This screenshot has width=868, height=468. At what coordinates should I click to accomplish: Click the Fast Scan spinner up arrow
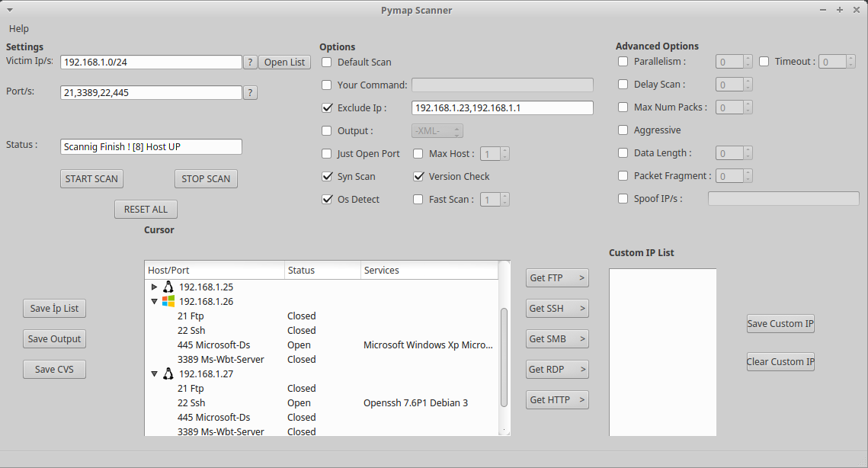coord(505,196)
